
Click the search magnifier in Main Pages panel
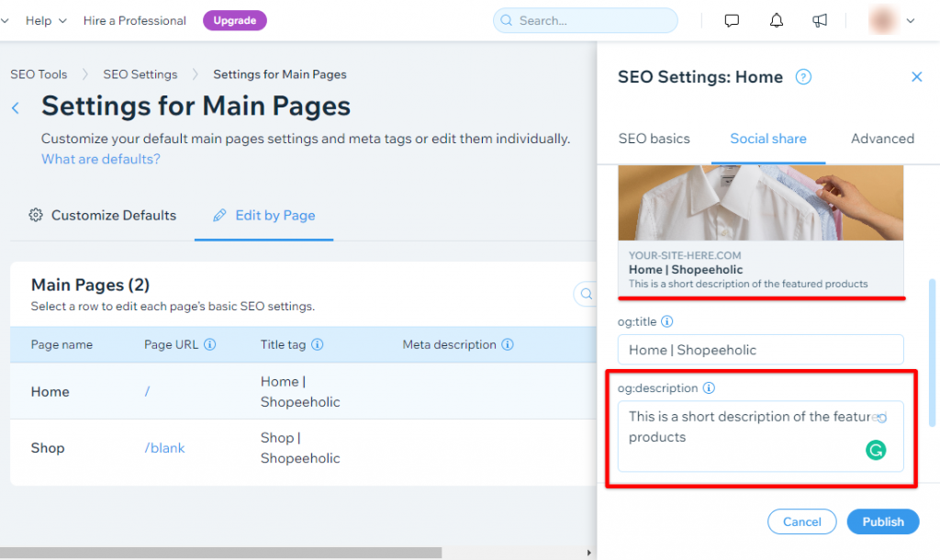click(586, 294)
